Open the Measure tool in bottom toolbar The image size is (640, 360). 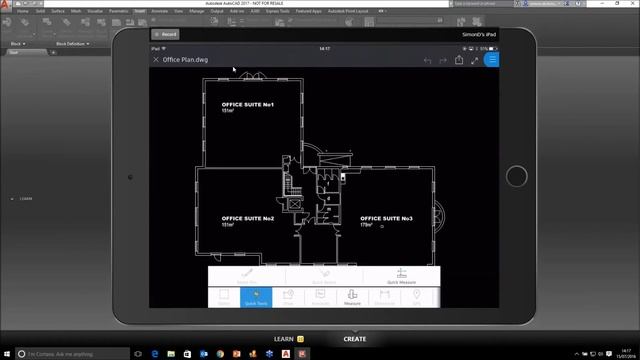click(352, 298)
